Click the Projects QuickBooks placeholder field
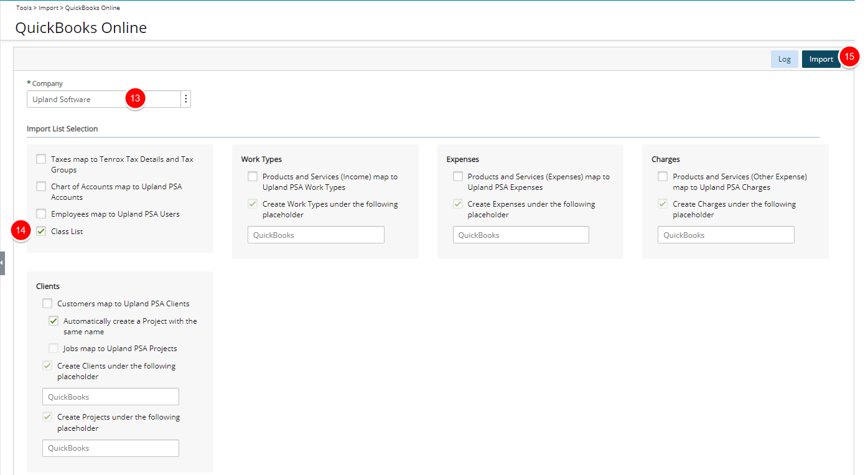The width and height of the screenshot is (868, 475). coord(111,448)
